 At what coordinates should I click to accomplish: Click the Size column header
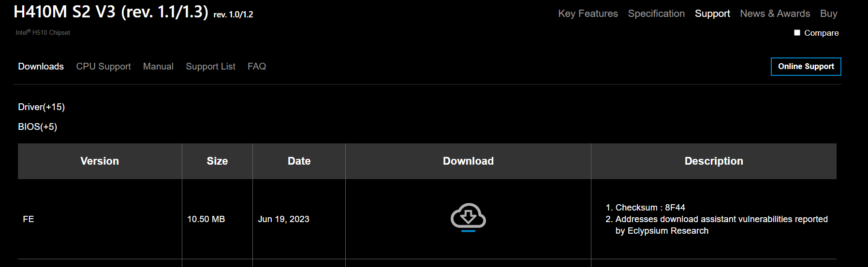coord(217,161)
